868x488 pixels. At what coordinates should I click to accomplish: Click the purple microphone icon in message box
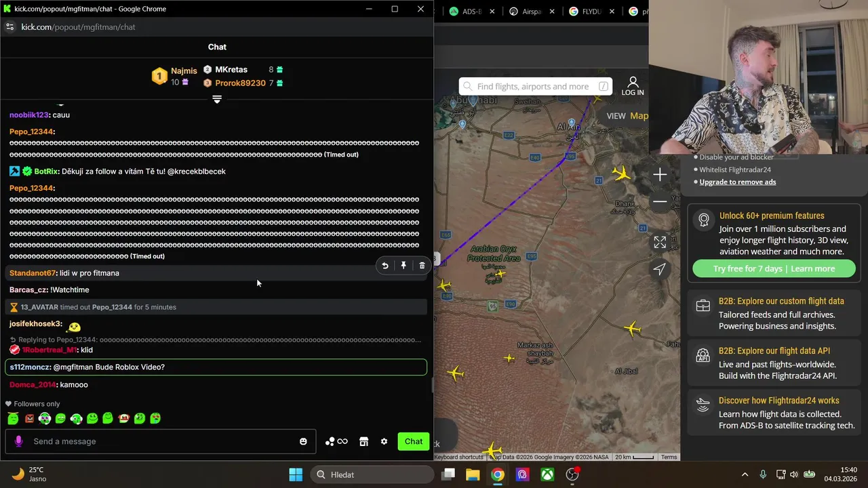tap(18, 441)
